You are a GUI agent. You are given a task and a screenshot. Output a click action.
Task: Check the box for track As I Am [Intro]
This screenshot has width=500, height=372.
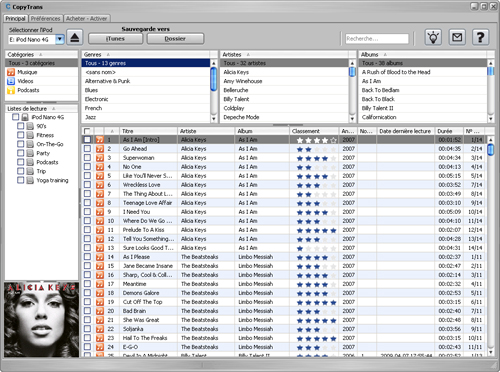tap(87, 140)
